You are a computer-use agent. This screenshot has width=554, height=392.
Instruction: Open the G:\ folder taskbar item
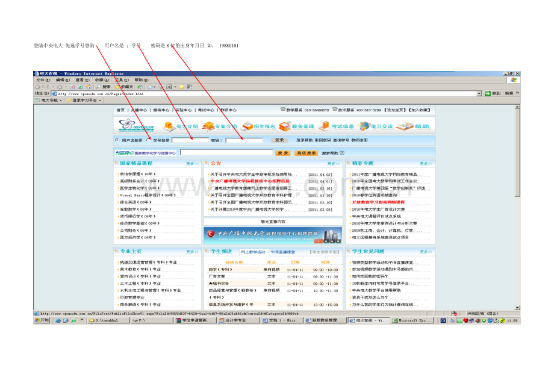coord(108,320)
